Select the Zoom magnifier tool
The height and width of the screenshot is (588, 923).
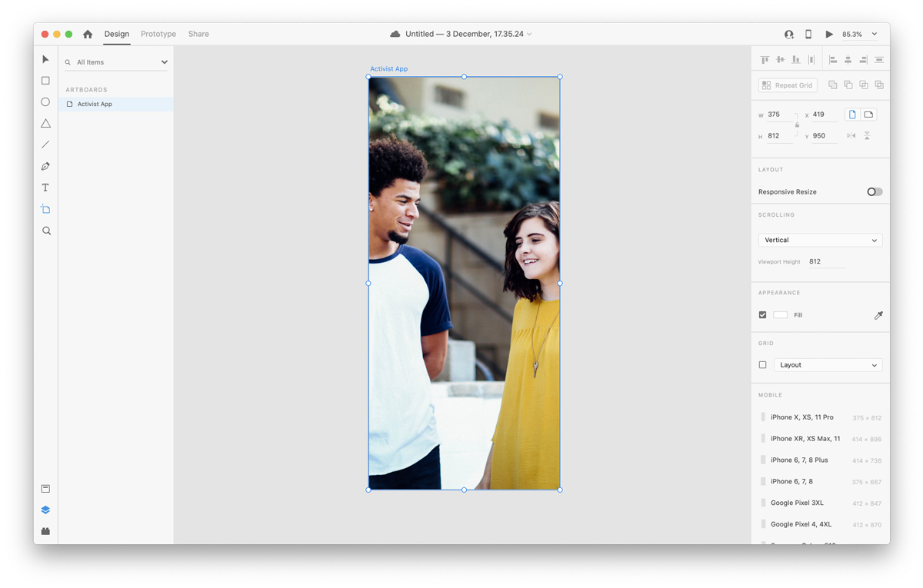46,231
